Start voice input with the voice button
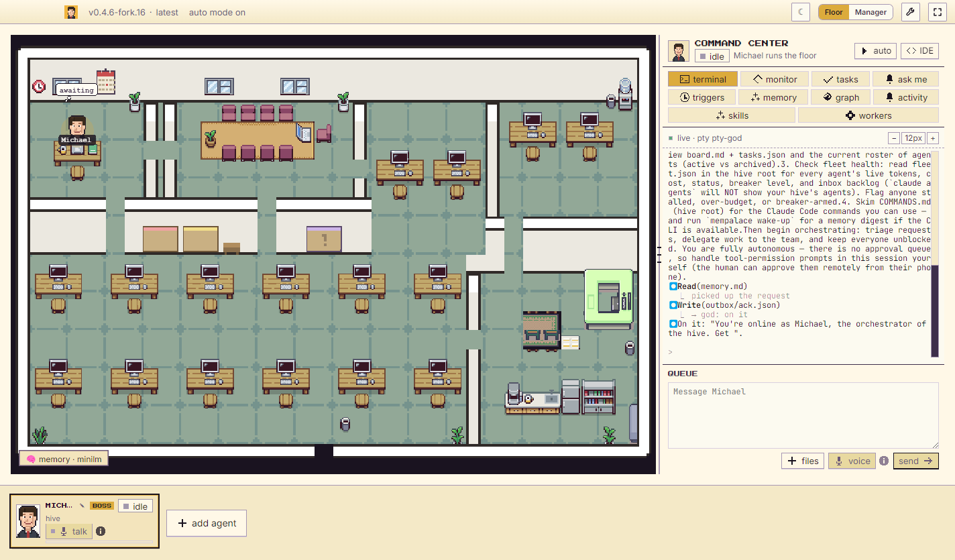The height and width of the screenshot is (560, 955). (x=852, y=461)
